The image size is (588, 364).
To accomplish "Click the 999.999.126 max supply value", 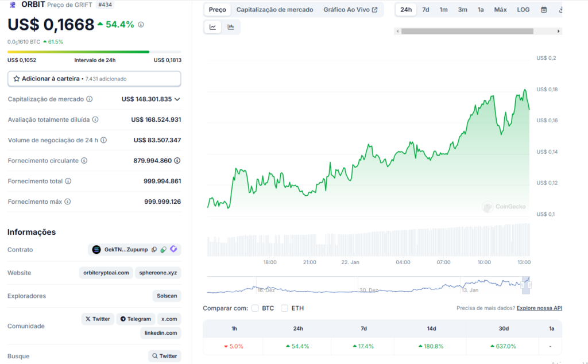I will pos(163,202).
